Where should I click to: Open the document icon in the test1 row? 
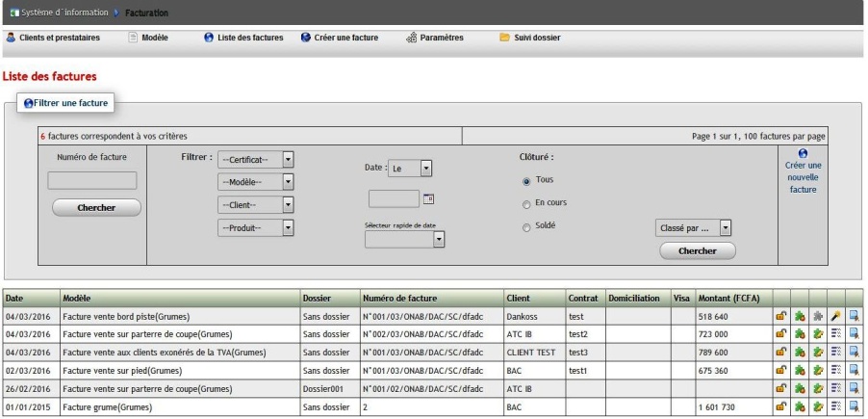(855, 371)
